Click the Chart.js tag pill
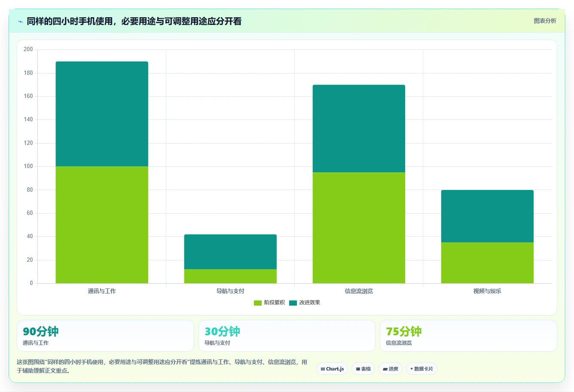The width and height of the screenshot is (574, 392). (x=332, y=369)
